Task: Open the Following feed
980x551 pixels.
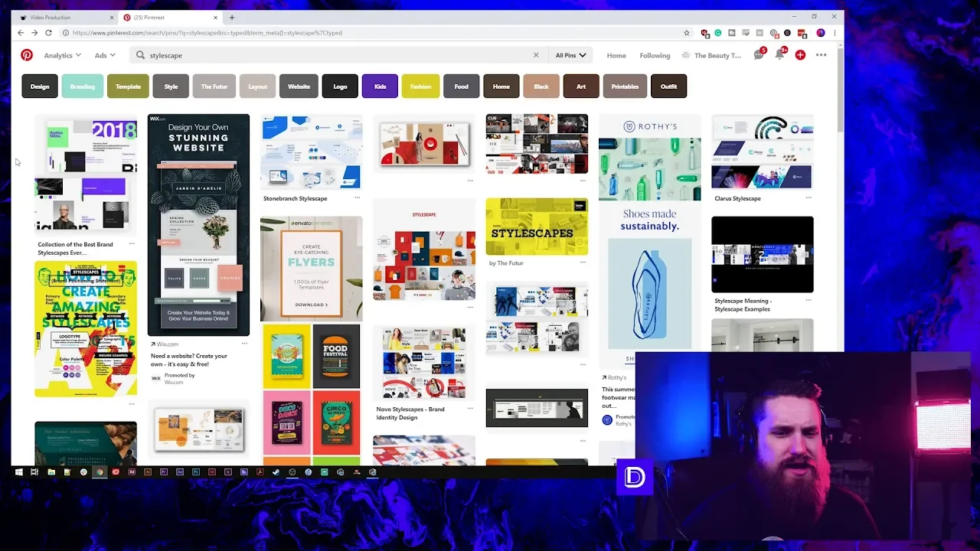Action: tap(655, 55)
